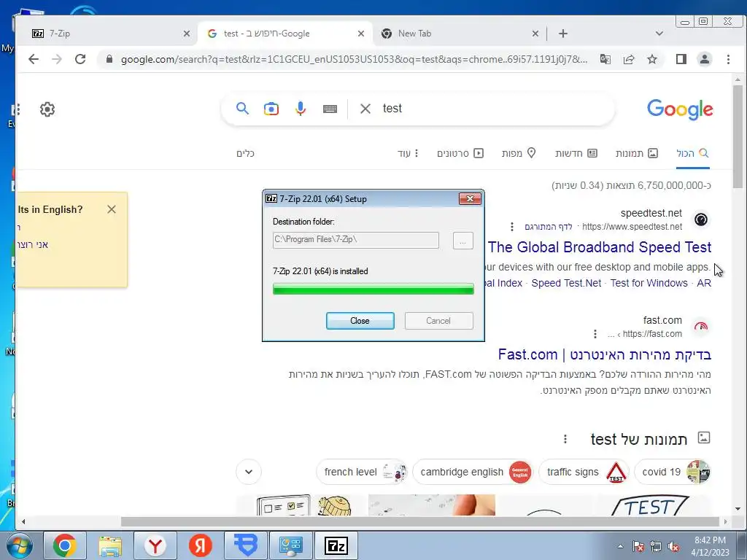
Task: Open Google quick settings gear icon
Action: click(x=47, y=109)
